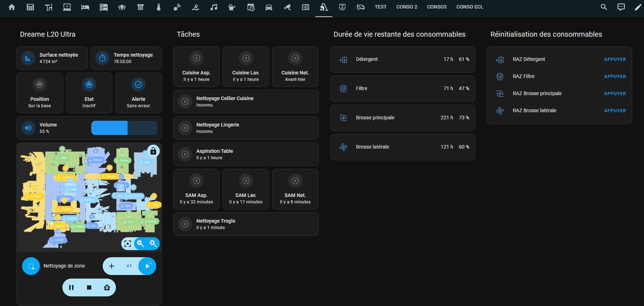Run the SAM Lav. task
The height and width of the screenshot is (306, 644).
click(246, 189)
